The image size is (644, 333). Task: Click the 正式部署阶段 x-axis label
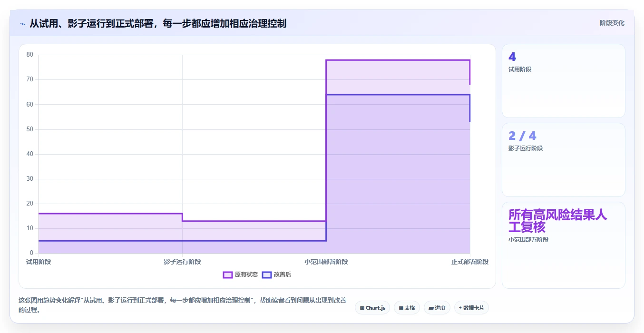click(470, 262)
